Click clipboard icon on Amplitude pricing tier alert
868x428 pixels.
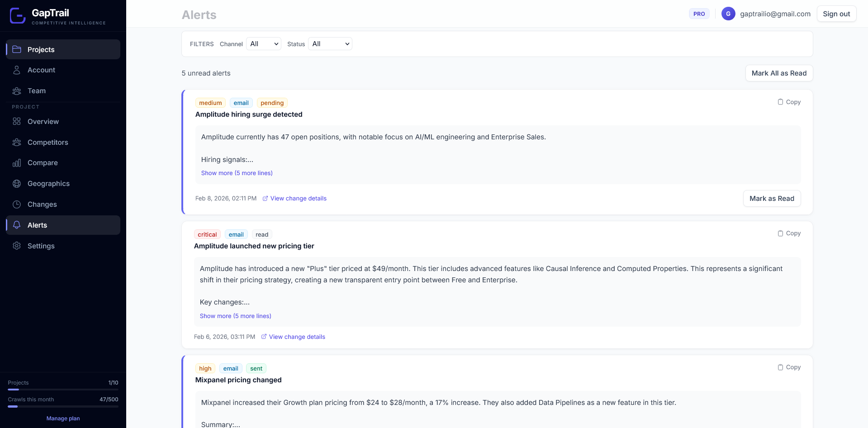(780, 233)
